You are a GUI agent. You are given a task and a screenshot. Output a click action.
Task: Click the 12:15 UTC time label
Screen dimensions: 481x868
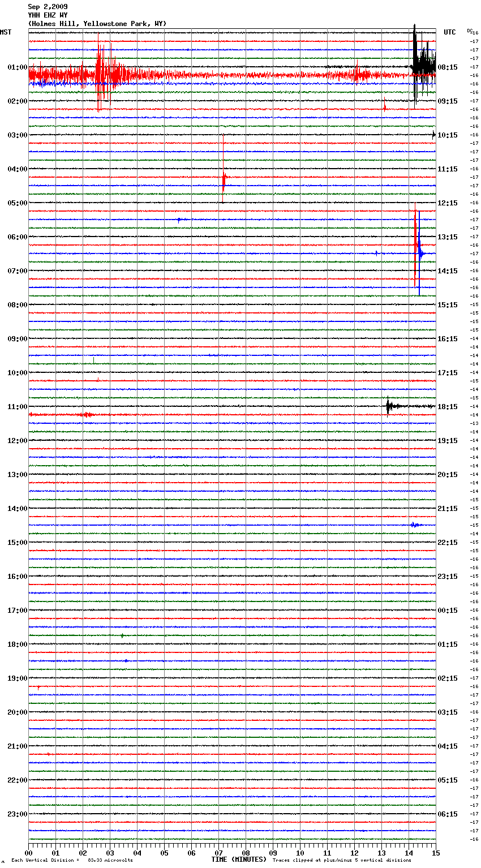coord(448,203)
